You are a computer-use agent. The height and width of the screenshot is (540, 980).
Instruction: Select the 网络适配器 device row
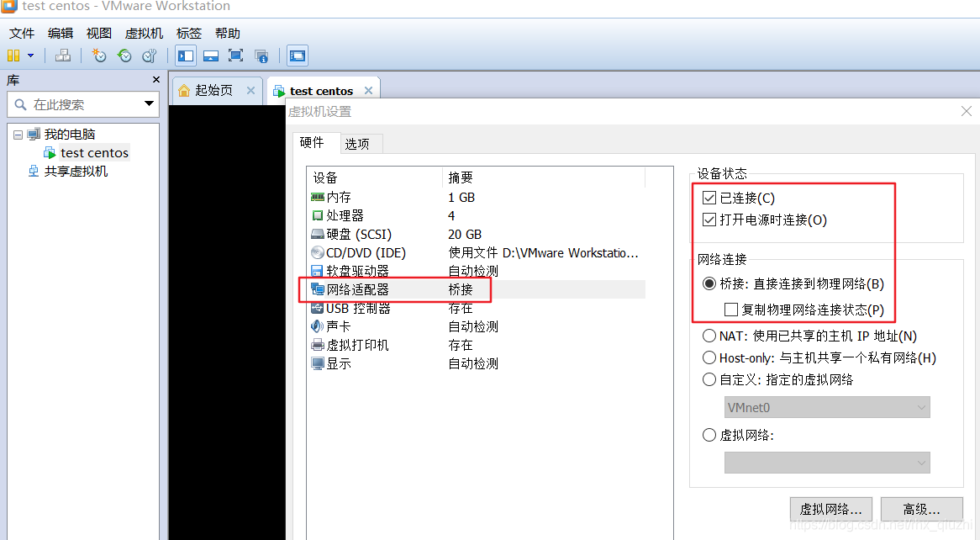pyautogui.click(x=477, y=289)
